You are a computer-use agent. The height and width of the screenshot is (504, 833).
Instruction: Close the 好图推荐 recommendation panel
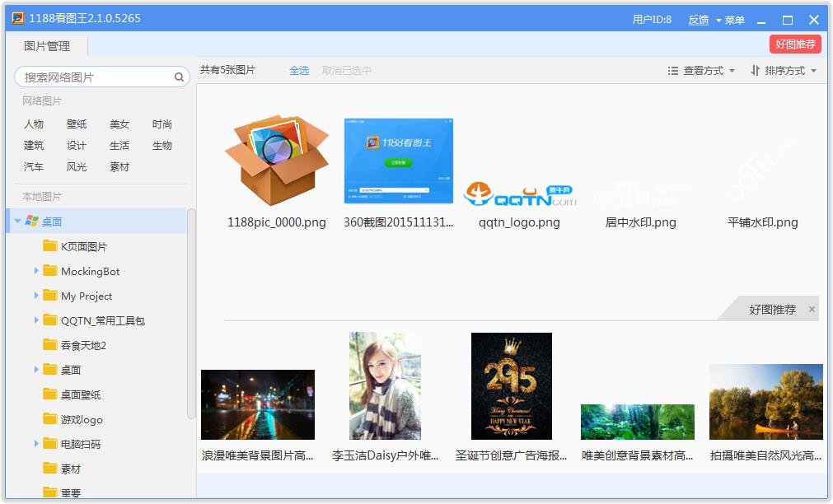pyautogui.click(x=812, y=310)
